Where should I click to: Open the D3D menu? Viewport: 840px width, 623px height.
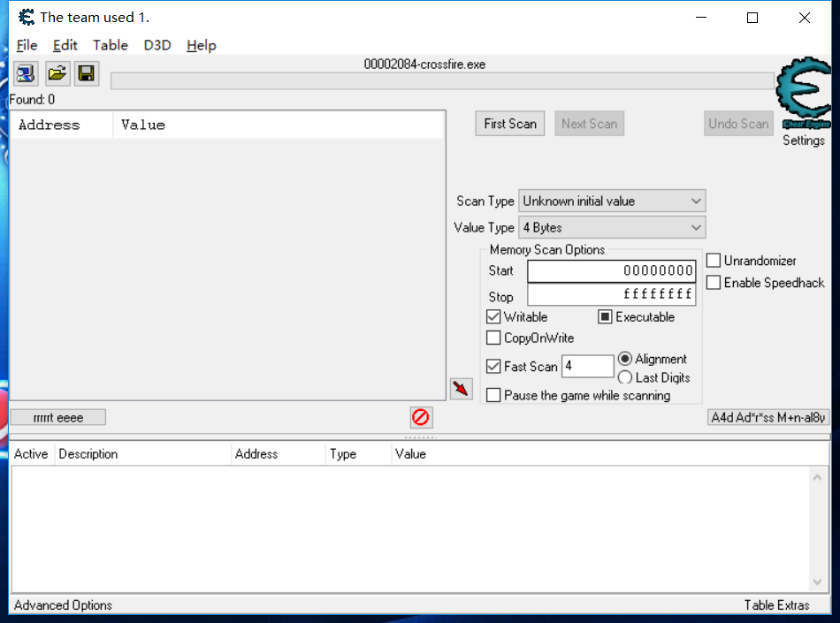tap(157, 45)
